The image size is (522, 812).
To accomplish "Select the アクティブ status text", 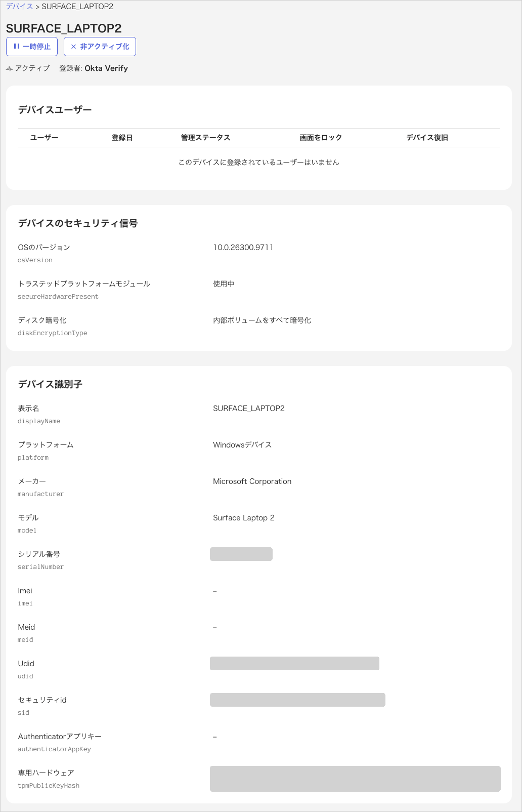I will click(x=32, y=68).
